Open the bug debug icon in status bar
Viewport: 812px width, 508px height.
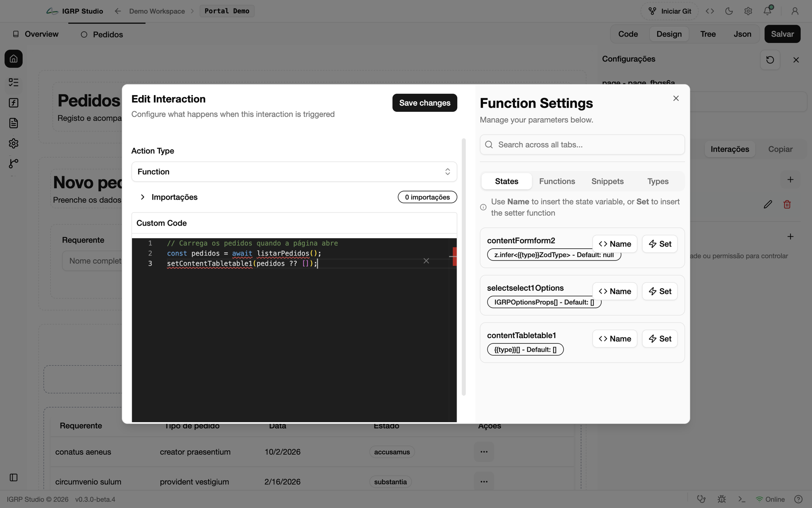[x=721, y=499]
